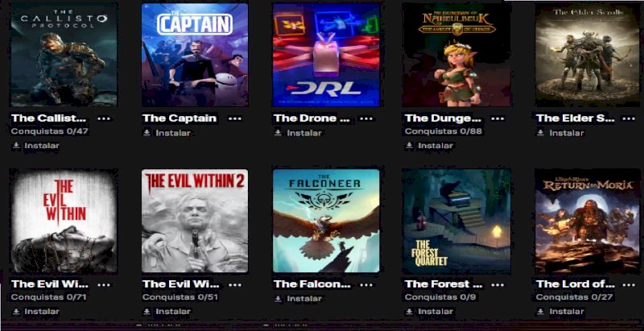The height and width of the screenshot is (331, 644).
Task: Select the Instalar link for The Falconeer
Action: click(304, 299)
